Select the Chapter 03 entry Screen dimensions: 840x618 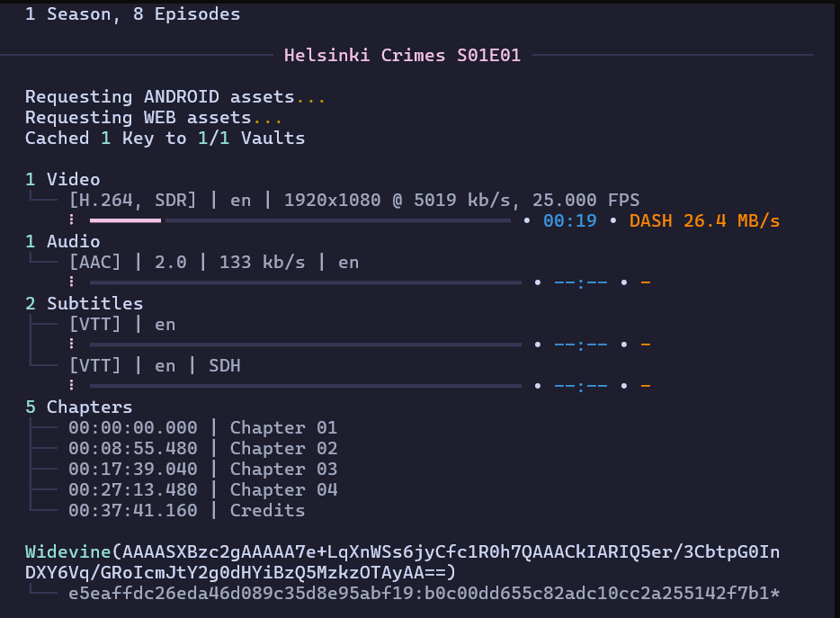pyautogui.click(x=202, y=469)
